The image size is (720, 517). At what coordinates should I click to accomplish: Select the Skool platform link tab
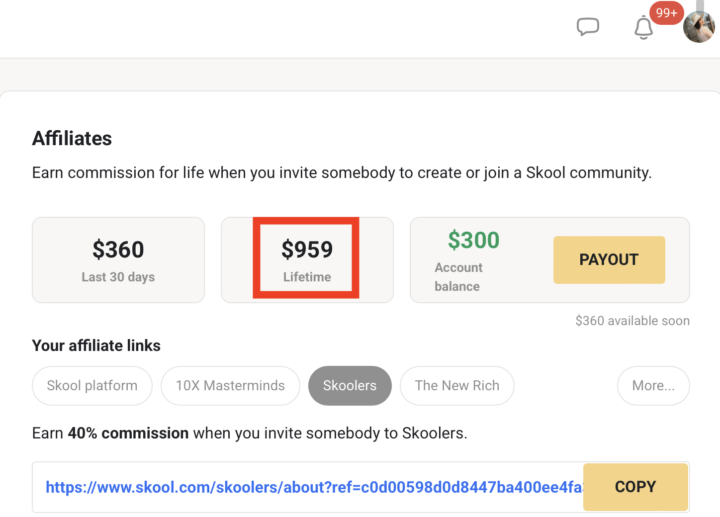click(x=92, y=385)
